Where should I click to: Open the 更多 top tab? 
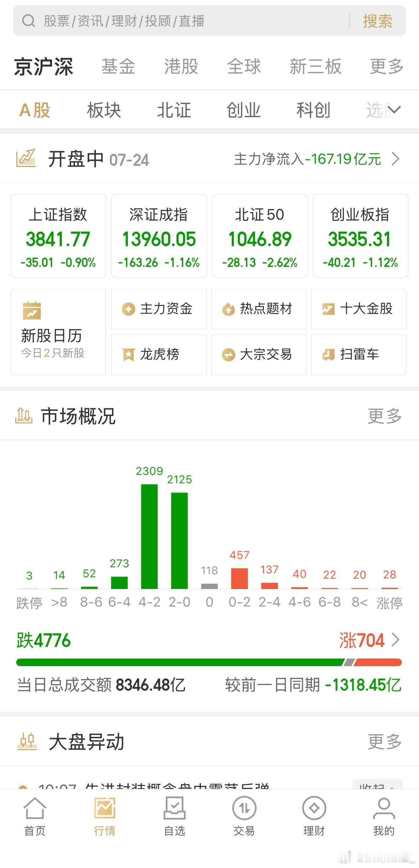point(387,66)
